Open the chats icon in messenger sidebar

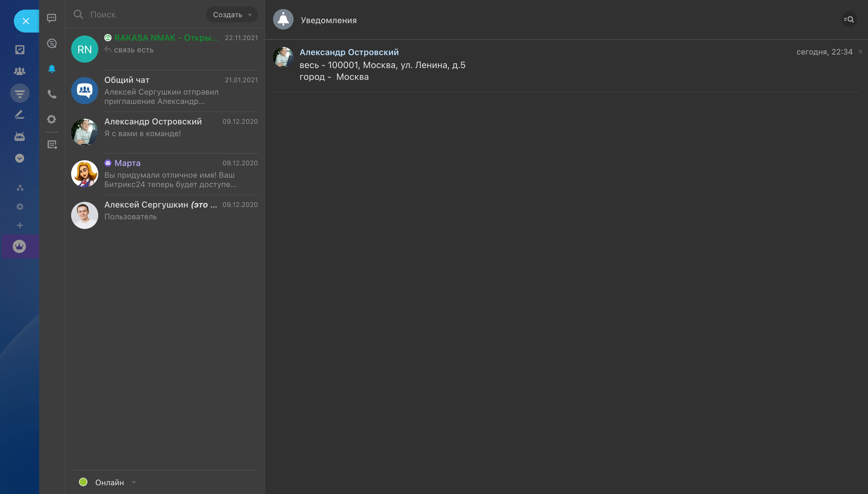pos(52,18)
